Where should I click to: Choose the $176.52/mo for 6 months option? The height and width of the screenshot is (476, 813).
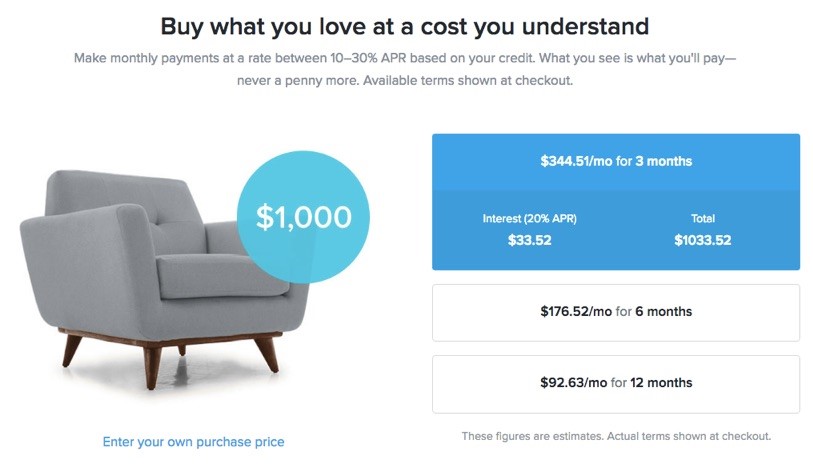point(616,312)
